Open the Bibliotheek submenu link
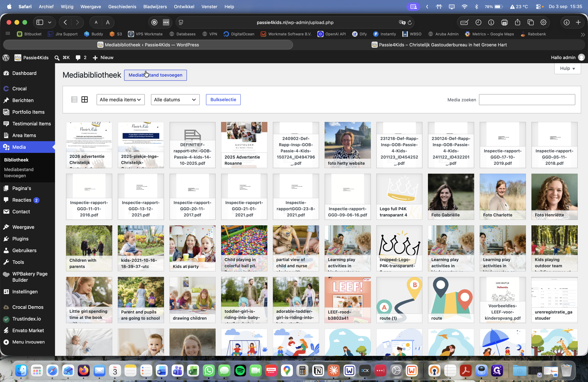This screenshot has height=382, width=588. [x=16, y=160]
